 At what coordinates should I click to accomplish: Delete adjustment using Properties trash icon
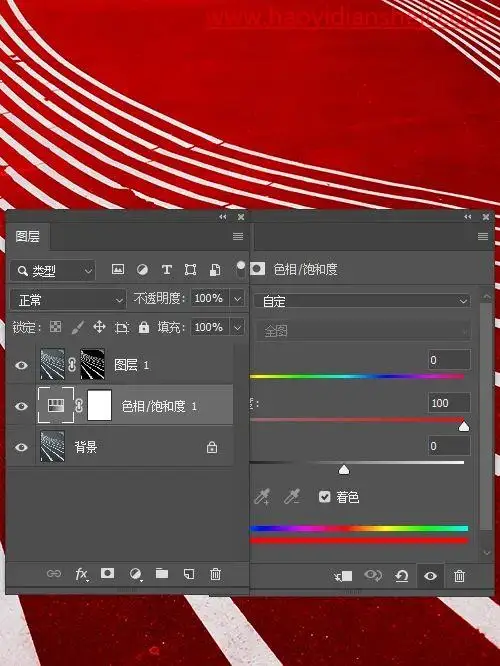point(459,576)
